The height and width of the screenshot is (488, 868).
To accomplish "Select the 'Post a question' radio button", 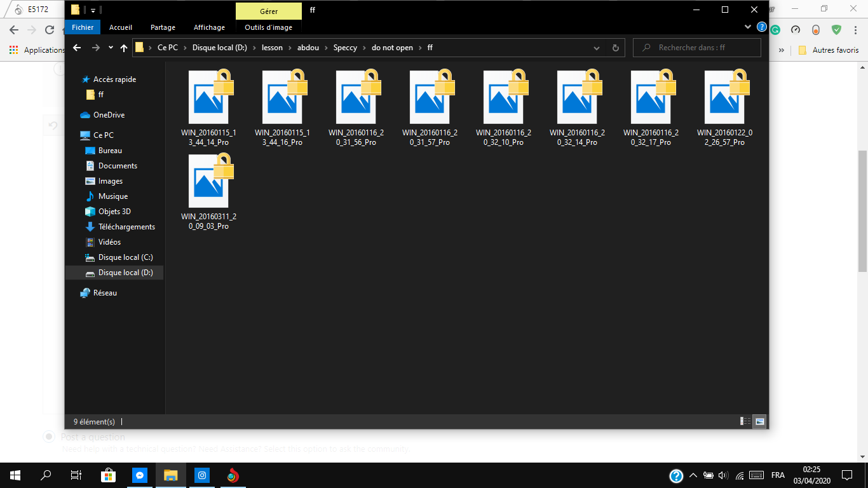I will (48, 437).
